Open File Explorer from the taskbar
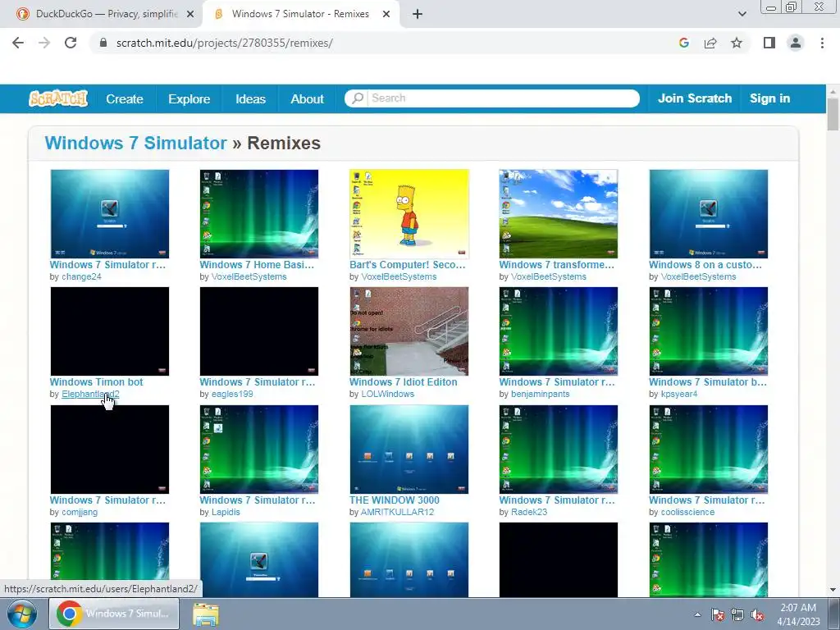The width and height of the screenshot is (840, 630). (x=206, y=614)
